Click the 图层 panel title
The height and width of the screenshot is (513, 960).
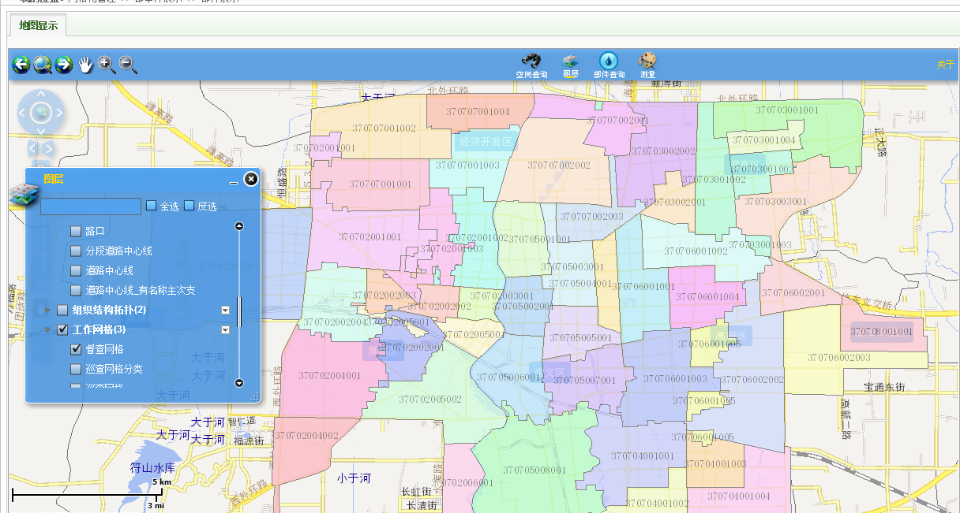(53, 179)
